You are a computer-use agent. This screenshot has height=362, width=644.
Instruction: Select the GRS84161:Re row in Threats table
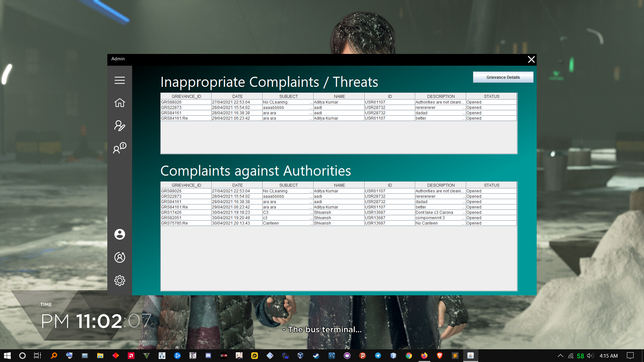(186, 118)
